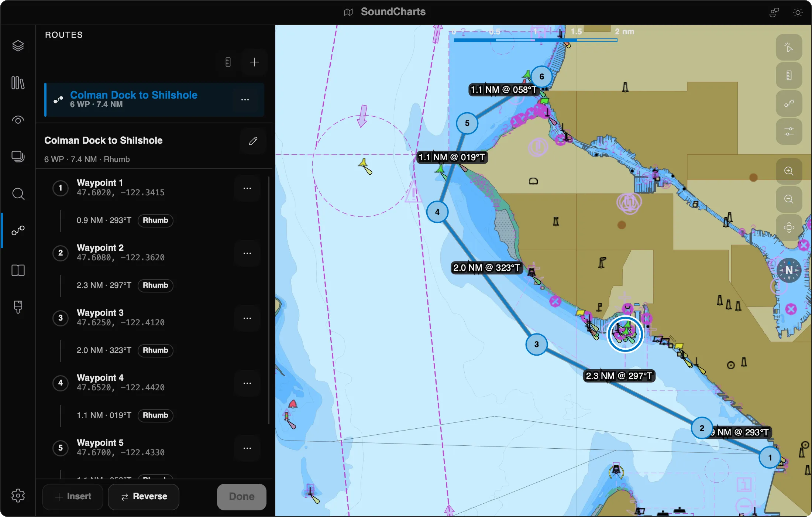Open the chart library sidebar icon
This screenshot has height=517, width=812.
18,83
